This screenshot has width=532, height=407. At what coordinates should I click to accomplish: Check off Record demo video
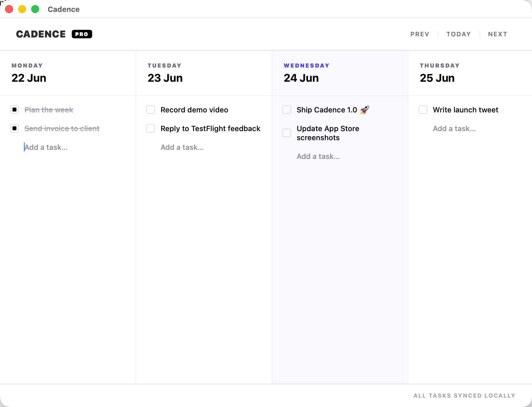click(x=151, y=110)
